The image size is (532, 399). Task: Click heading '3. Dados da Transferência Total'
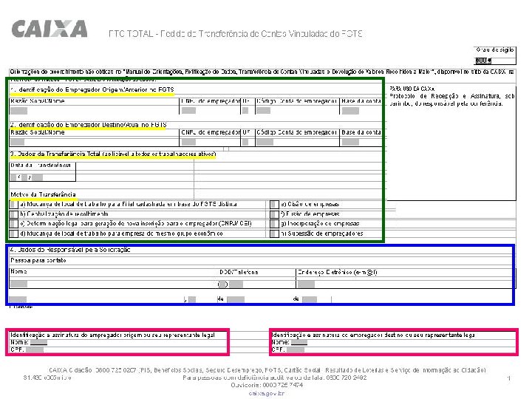coord(113,154)
